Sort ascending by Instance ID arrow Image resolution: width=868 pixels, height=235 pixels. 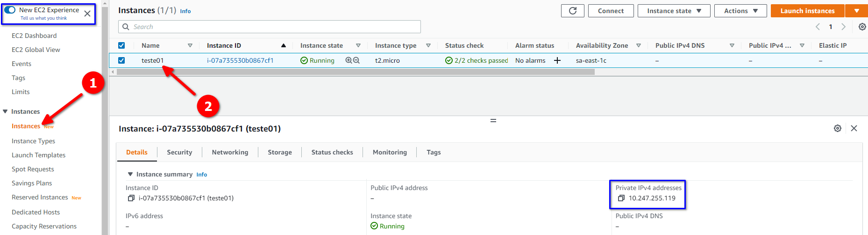click(284, 45)
